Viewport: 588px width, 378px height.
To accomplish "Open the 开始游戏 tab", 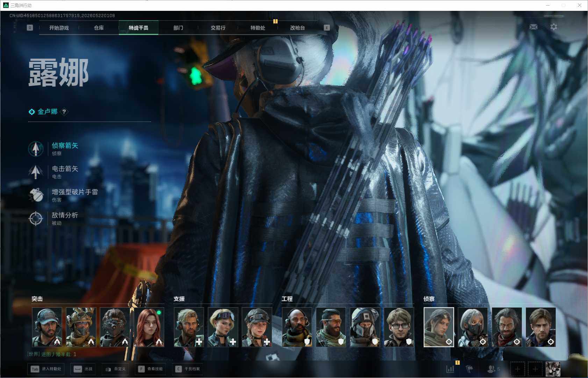I will 59,28.
